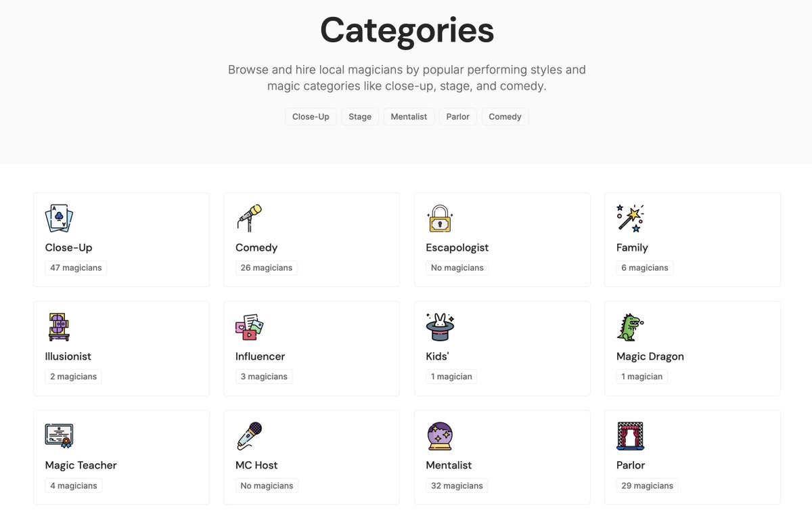
Task: Open the 47 magicians badge
Action: click(76, 268)
